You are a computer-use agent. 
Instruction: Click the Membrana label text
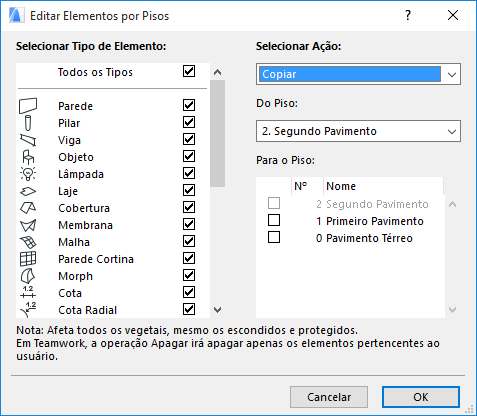click(85, 225)
